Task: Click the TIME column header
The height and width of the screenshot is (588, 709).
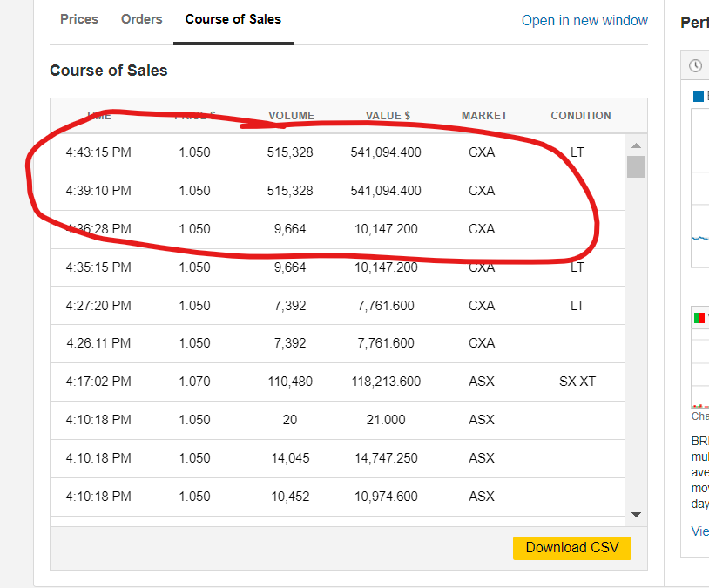Action: coord(98,115)
